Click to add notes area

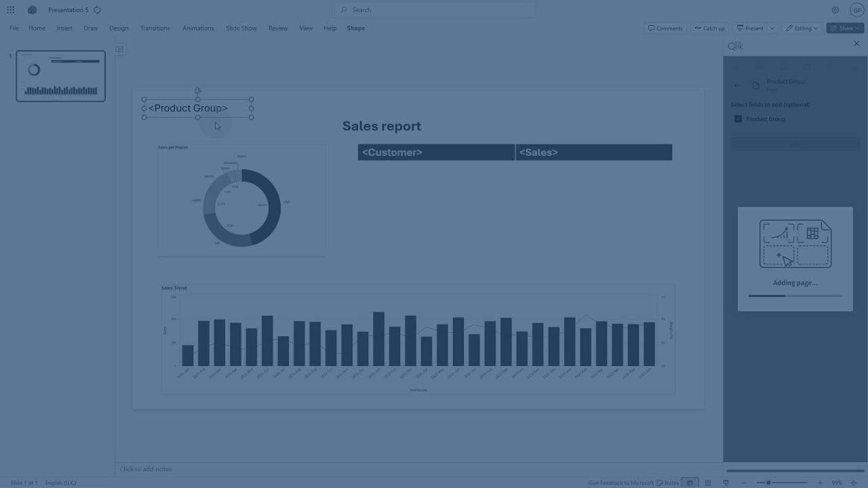click(x=418, y=469)
